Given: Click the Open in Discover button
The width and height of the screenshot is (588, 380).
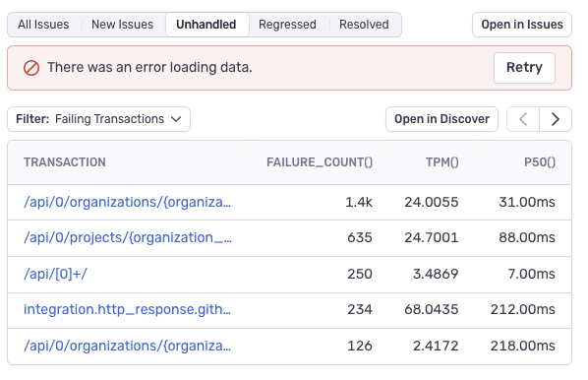Looking at the screenshot, I should point(441,119).
